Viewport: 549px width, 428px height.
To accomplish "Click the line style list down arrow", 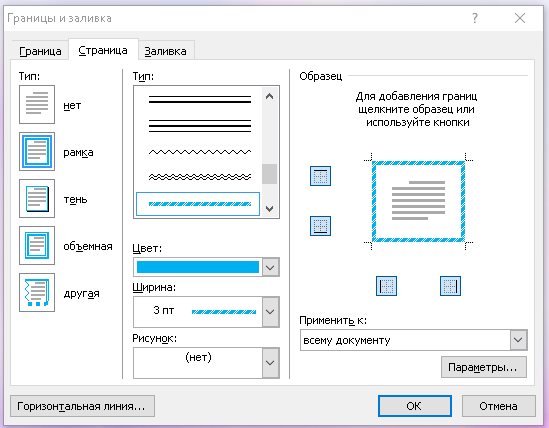I will point(269,208).
